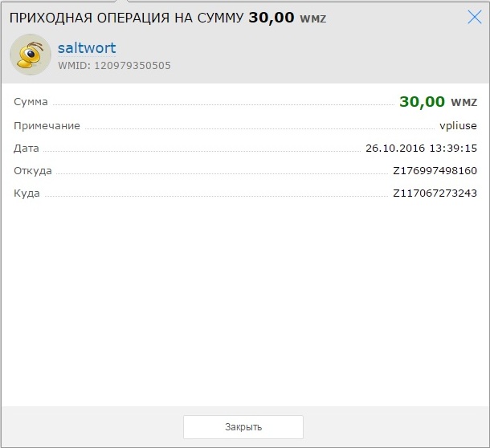Open the saltwort profile link
490x448 pixels.
[x=87, y=48]
